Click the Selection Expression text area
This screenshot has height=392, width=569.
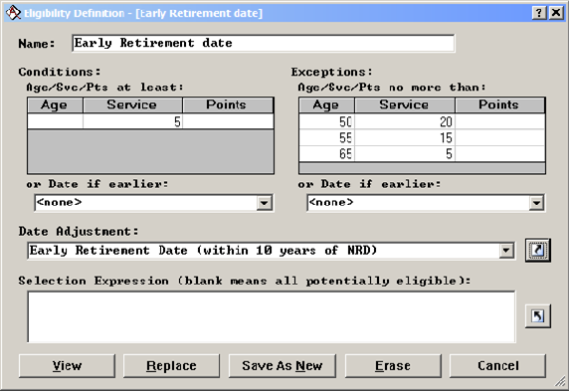272,316
